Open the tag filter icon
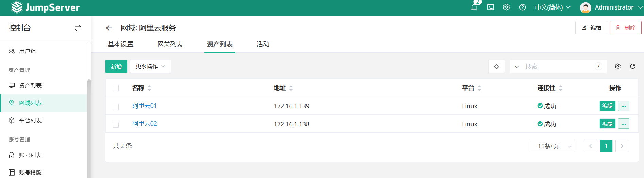Screen dimensions: 644x178 point(497,66)
